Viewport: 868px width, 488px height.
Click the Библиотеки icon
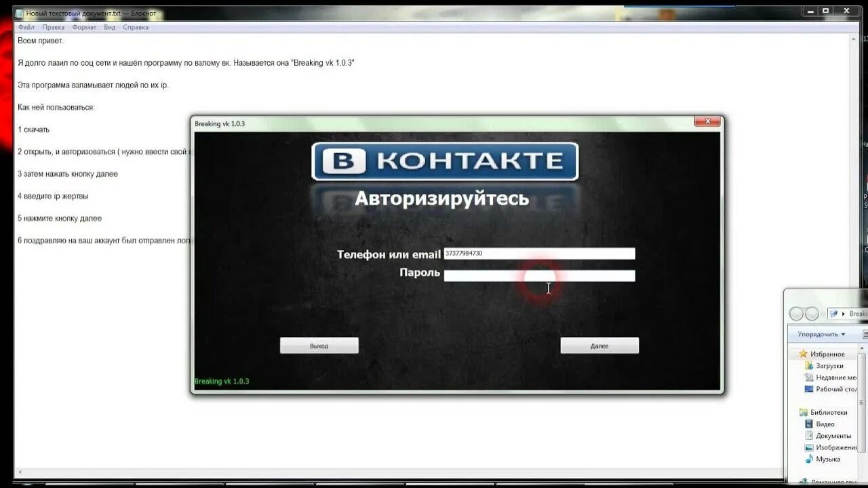[803, 412]
